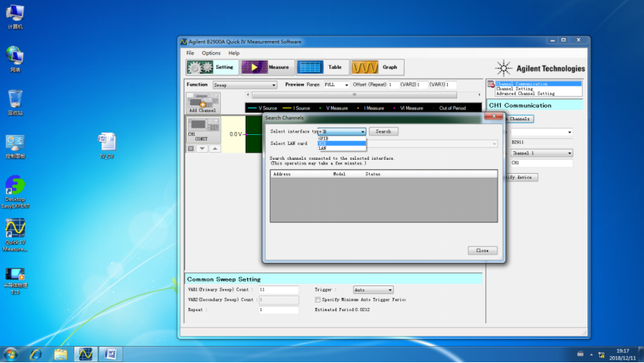Open the Trigger Auto dropdown

[374, 290]
